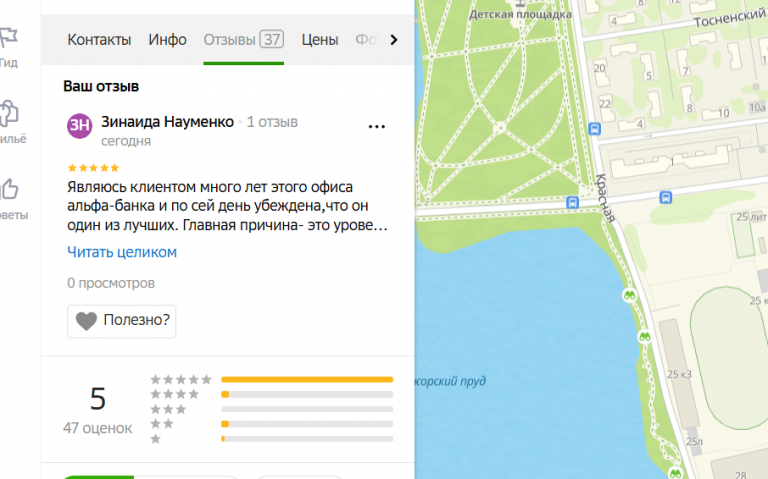Screen dimensions: 768x479
Task: Click the bus stop icon beside building 4
Action: coord(595,129)
